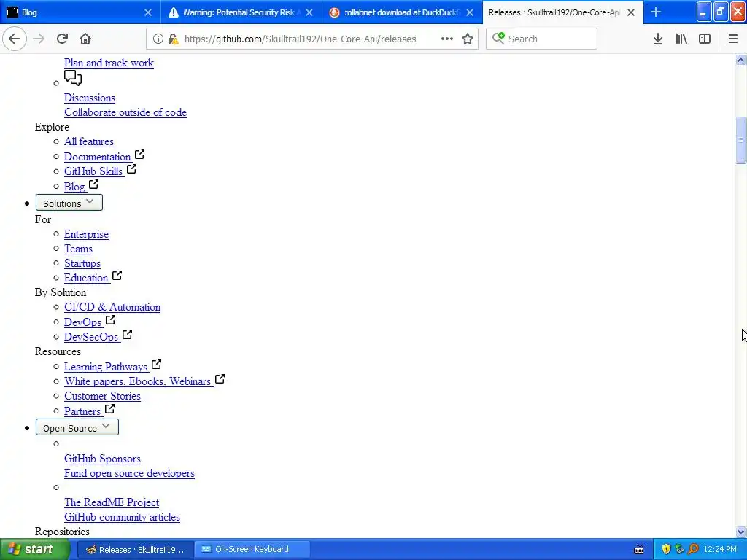Open the Firefox home page
The width and height of the screenshot is (747, 560).
(85, 39)
